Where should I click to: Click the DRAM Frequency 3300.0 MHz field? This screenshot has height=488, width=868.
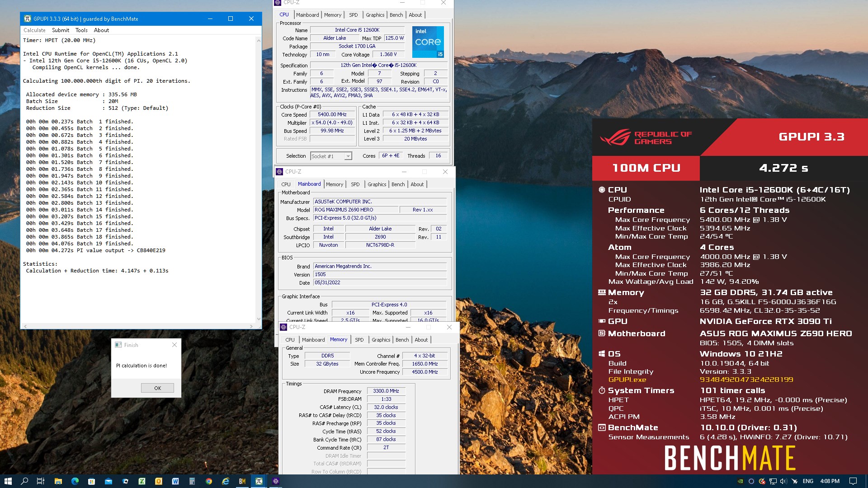point(386,391)
